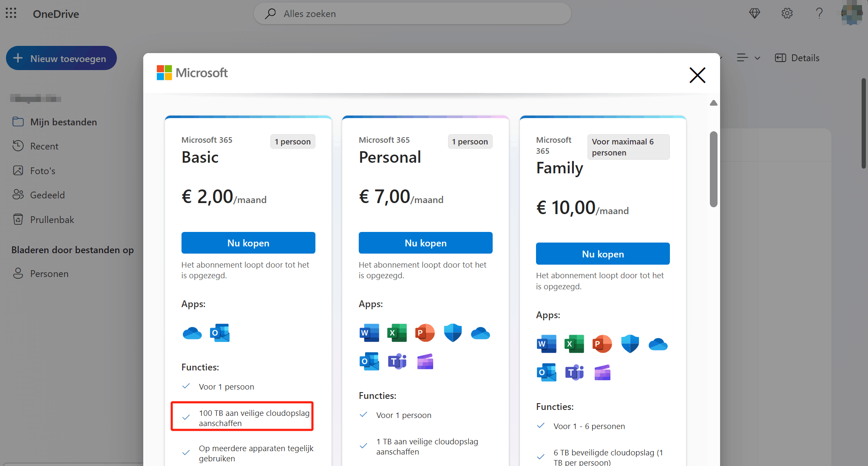Click the Outlook icon in Basic plan
Image resolution: width=868 pixels, height=466 pixels.
point(220,333)
